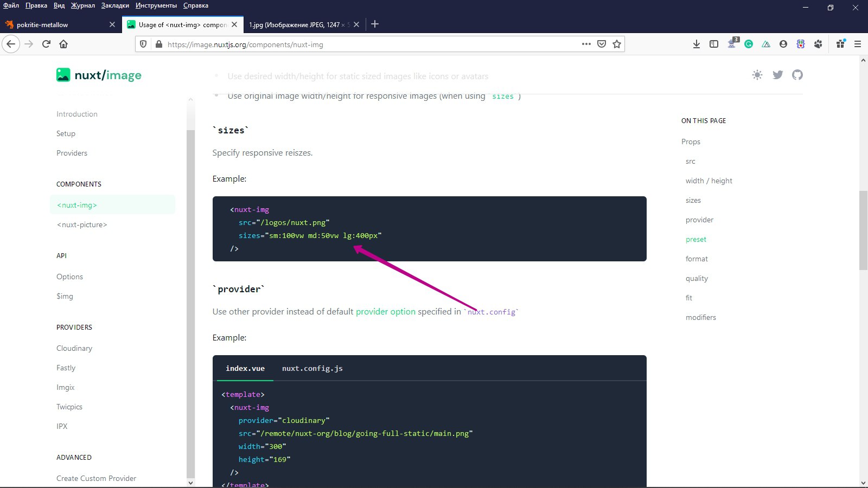Jump to the quality section

[697, 278]
